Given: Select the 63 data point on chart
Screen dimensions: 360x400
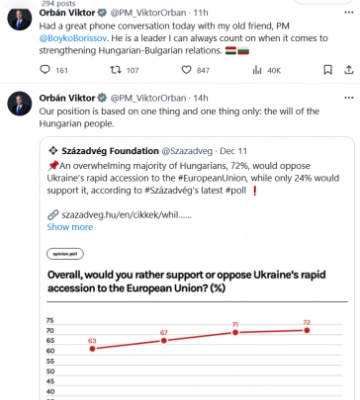Looking at the screenshot, I should 92,349.
